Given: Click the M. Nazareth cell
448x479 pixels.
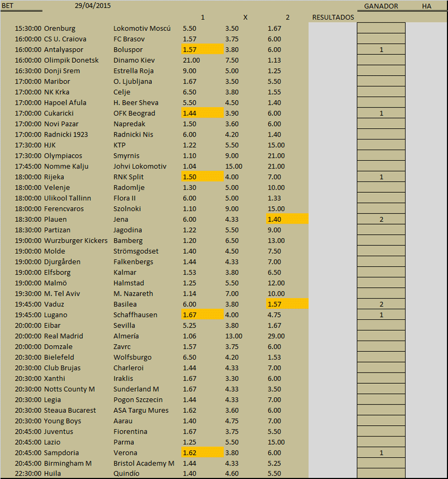Looking at the screenshot, I should click(x=133, y=294).
